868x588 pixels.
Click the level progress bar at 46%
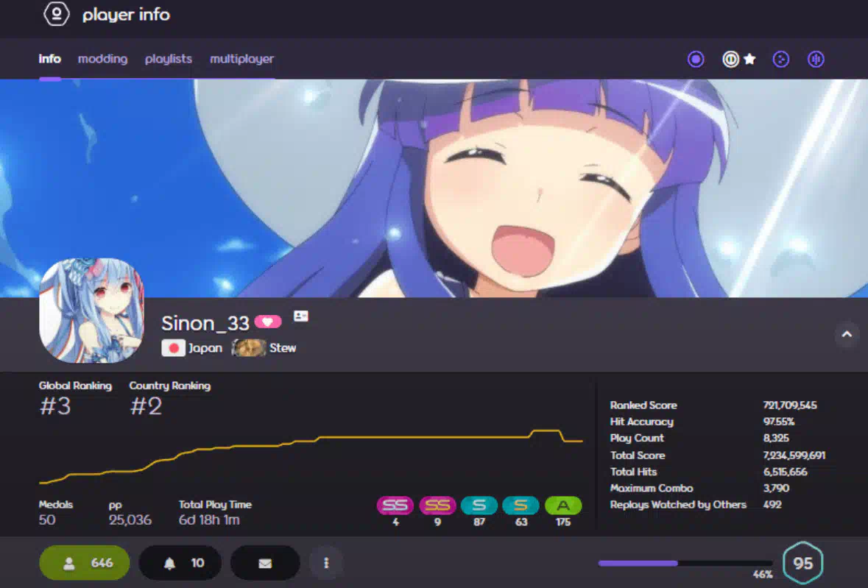pos(685,563)
